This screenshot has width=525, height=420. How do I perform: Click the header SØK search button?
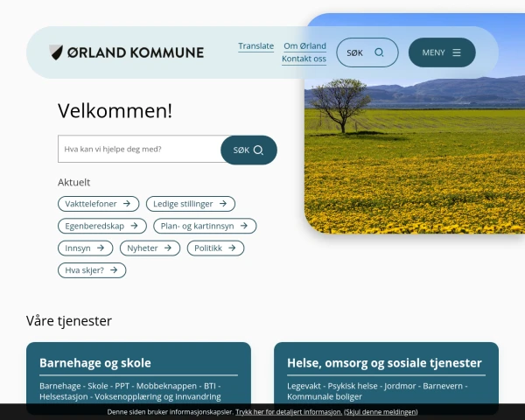(x=367, y=52)
